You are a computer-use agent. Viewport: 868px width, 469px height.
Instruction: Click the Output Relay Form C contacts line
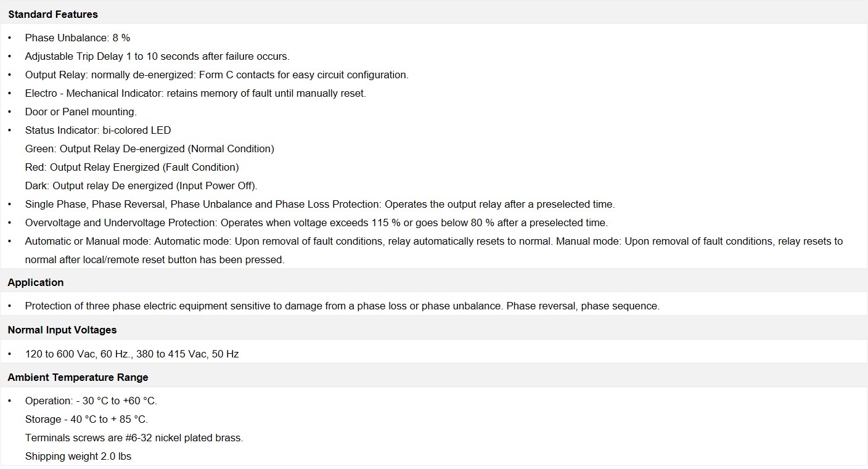tap(217, 75)
